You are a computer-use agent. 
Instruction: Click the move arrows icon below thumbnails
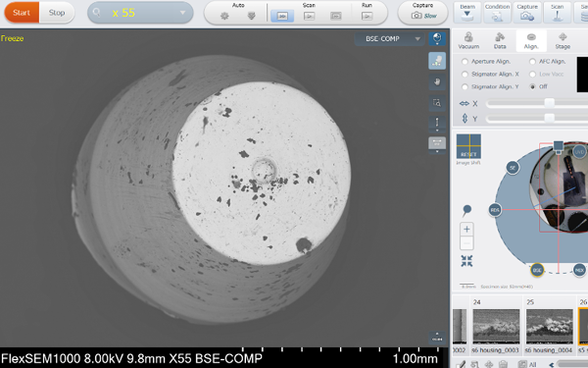[x=489, y=364]
